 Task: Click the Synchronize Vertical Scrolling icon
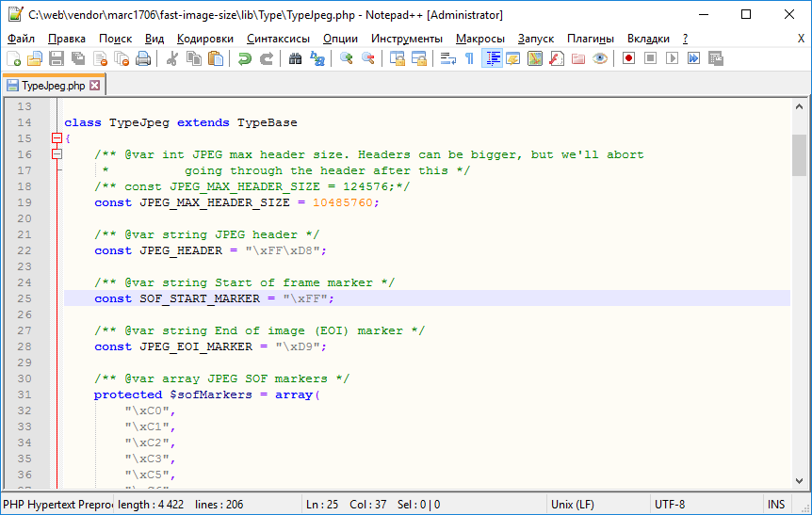click(x=397, y=58)
